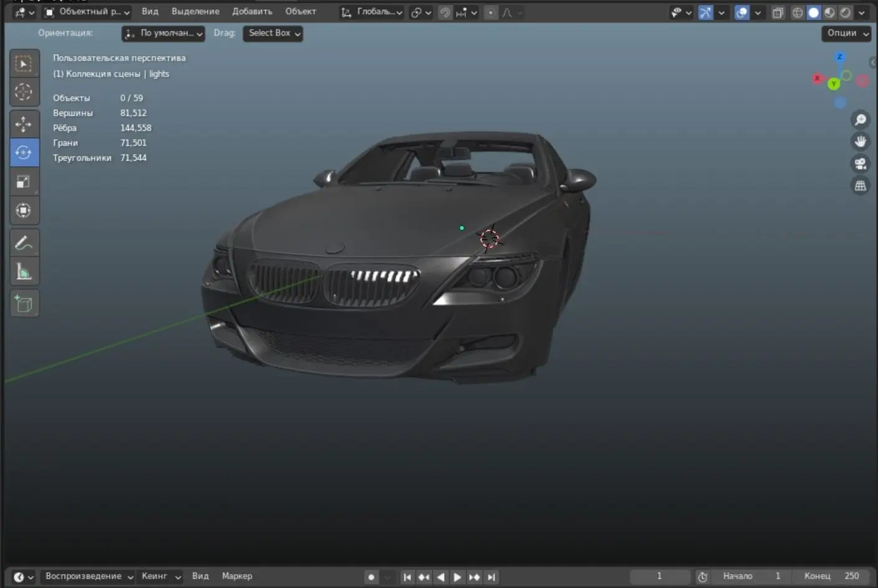Open the Добавить menu
This screenshot has width=878, height=588.
[252, 12]
